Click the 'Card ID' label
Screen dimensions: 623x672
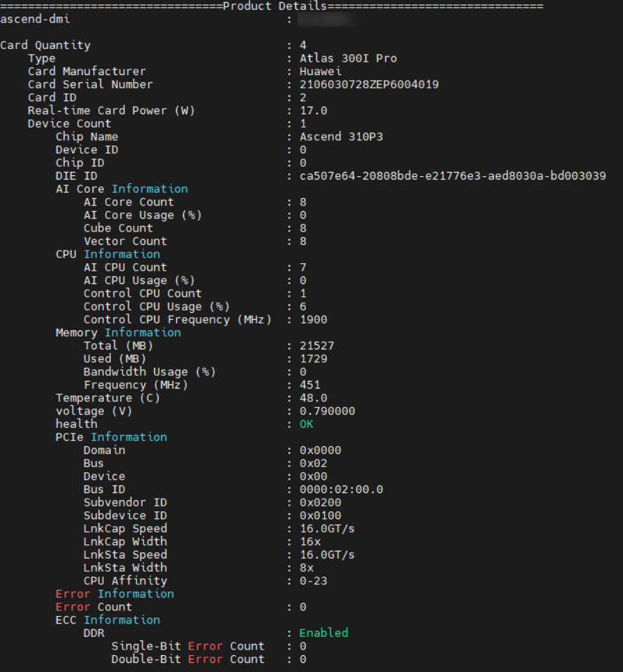pos(53,98)
